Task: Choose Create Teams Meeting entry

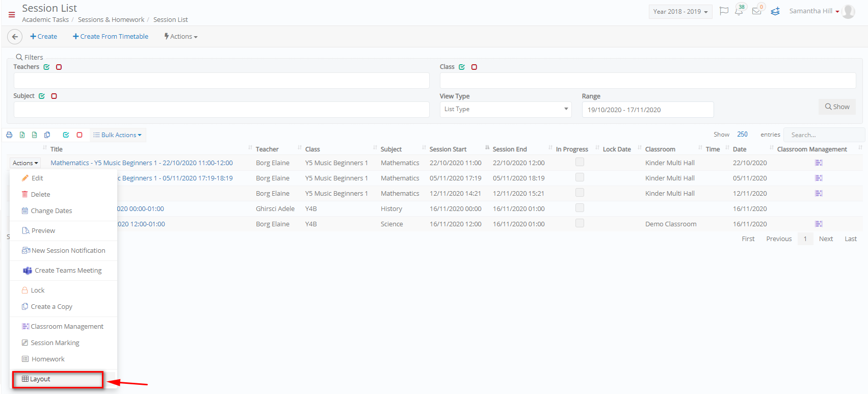Action: click(x=63, y=271)
